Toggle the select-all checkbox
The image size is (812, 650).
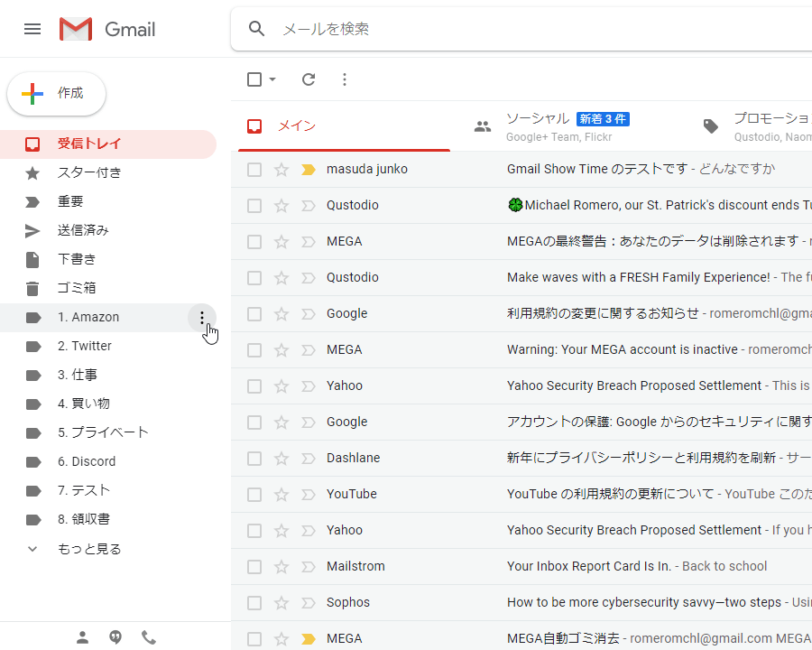pyautogui.click(x=254, y=79)
